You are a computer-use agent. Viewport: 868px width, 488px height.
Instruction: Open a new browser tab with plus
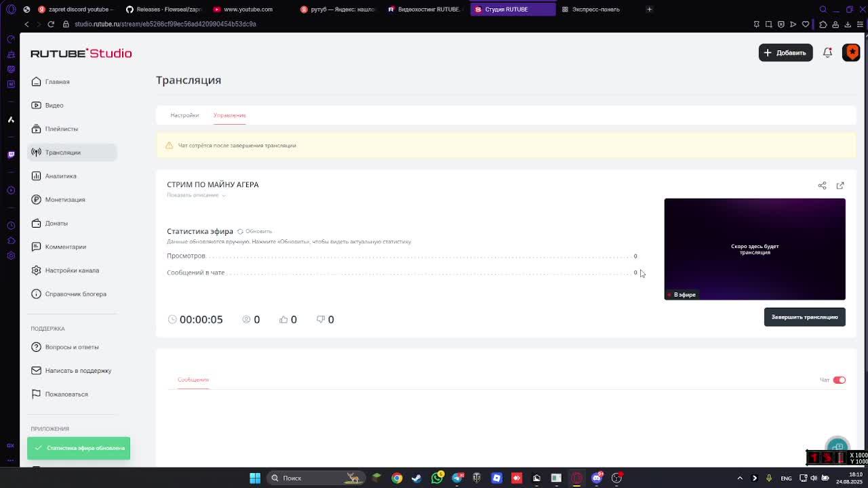coord(649,9)
